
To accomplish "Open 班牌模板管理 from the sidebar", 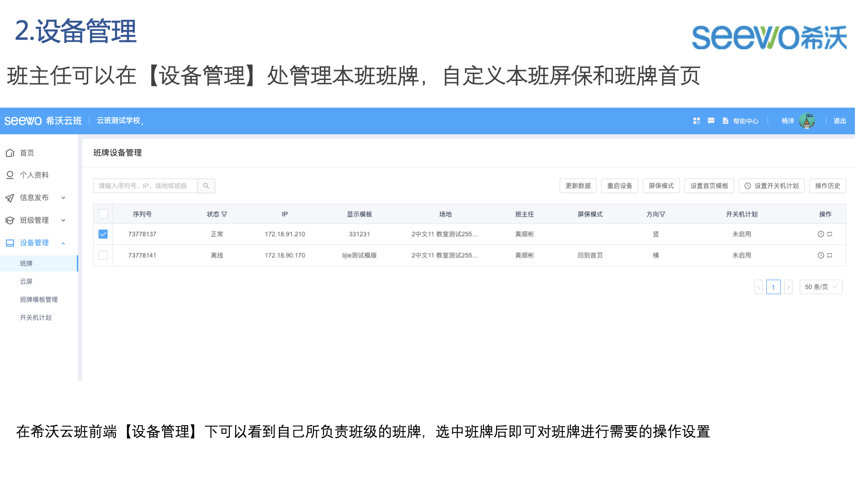I will [x=39, y=299].
